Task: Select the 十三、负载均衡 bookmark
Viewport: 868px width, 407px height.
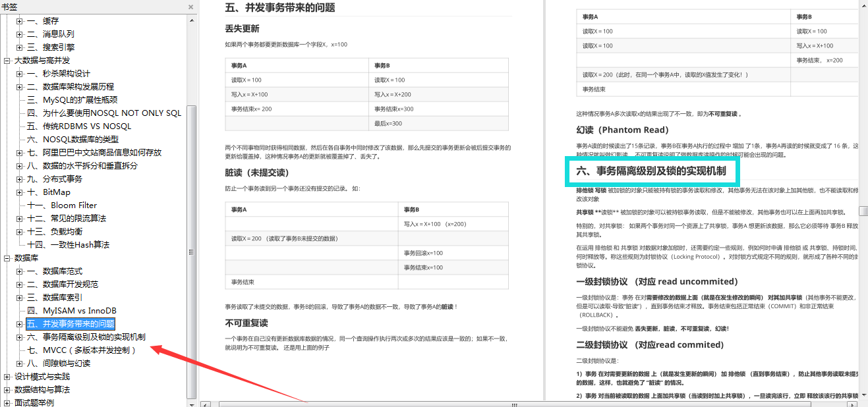Action: tap(55, 232)
